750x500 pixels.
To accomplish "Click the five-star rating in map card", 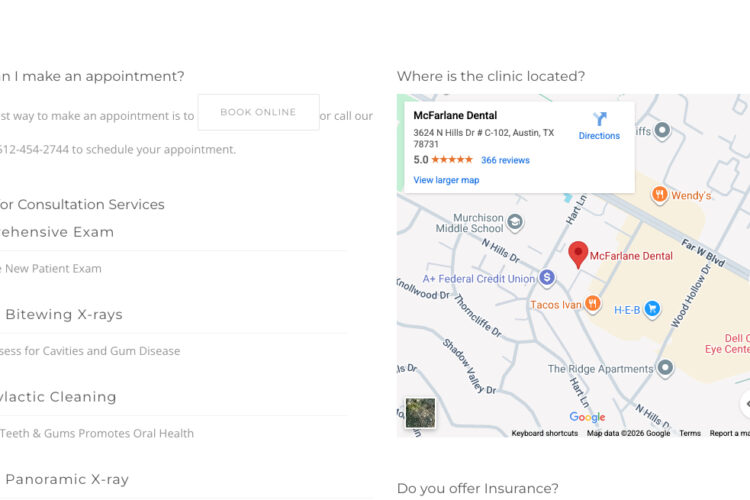I will tap(452, 160).
